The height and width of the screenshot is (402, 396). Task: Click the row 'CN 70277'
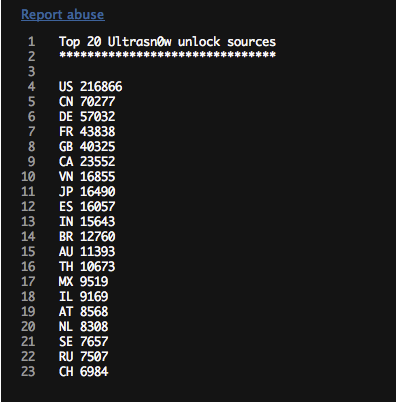(x=87, y=102)
